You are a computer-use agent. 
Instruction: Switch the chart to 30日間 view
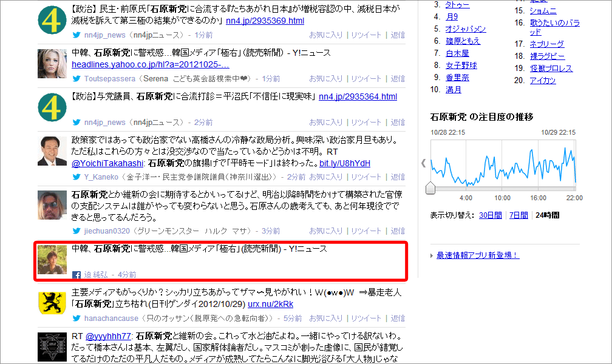click(x=490, y=215)
